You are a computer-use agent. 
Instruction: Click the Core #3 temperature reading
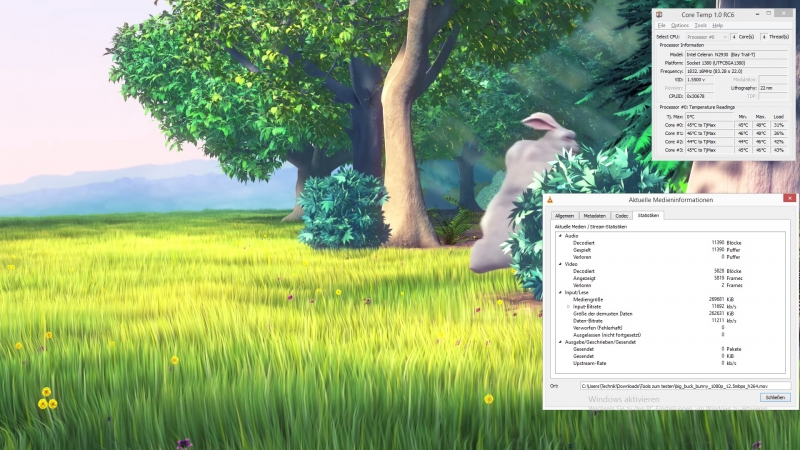coord(709,150)
